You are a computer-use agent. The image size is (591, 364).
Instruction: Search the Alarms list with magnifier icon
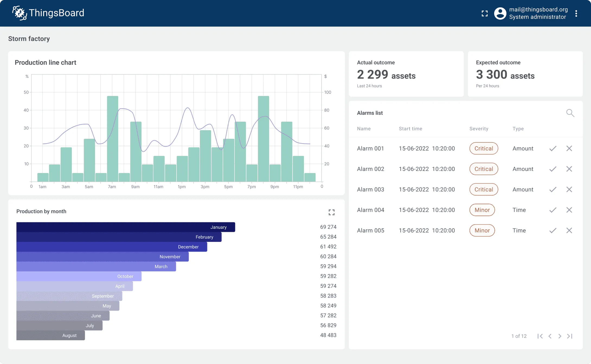coord(570,113)
